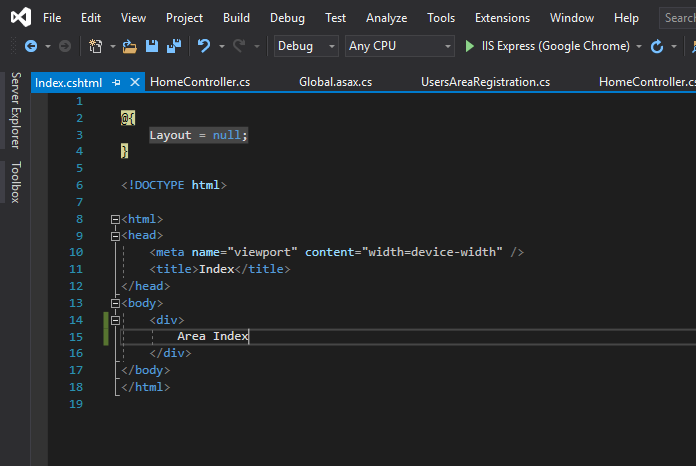Save all files with multi-disk icon
The image size is (696, 466).
pos(174,46)
